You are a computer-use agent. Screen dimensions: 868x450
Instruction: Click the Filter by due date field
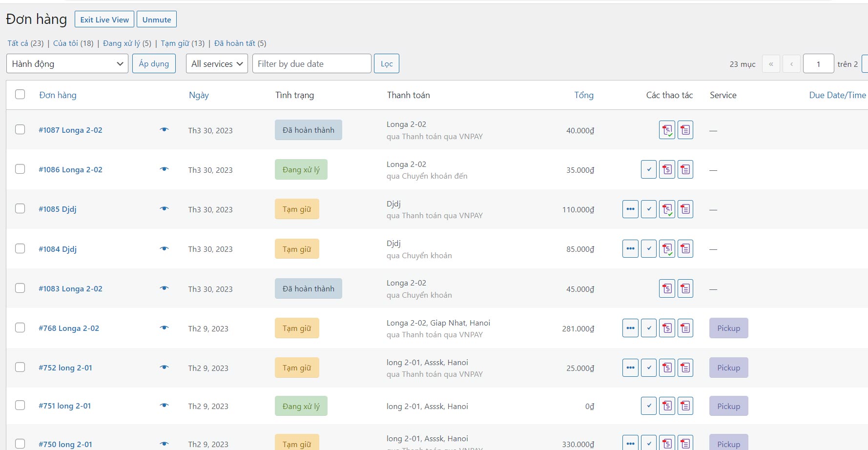point(311,64)
